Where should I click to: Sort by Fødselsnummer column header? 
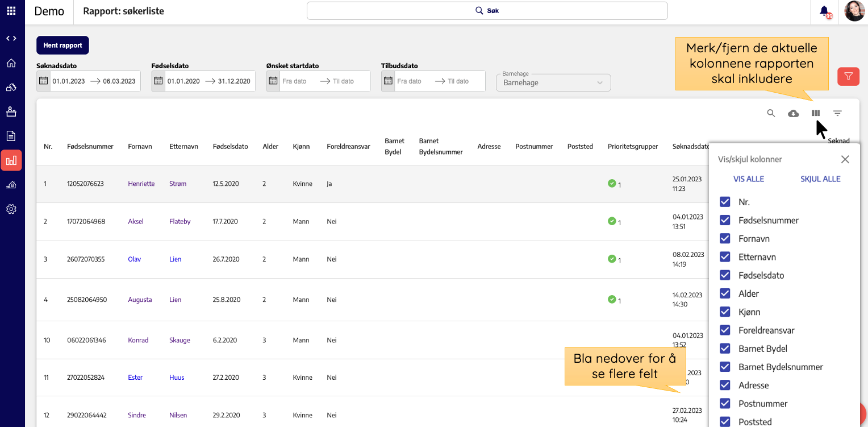point(90,146)
